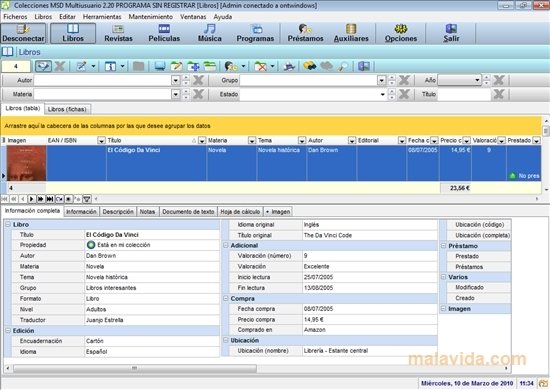Open Opciones settings
The width and height of the screenshot is (550, 390).
(401, 33)
